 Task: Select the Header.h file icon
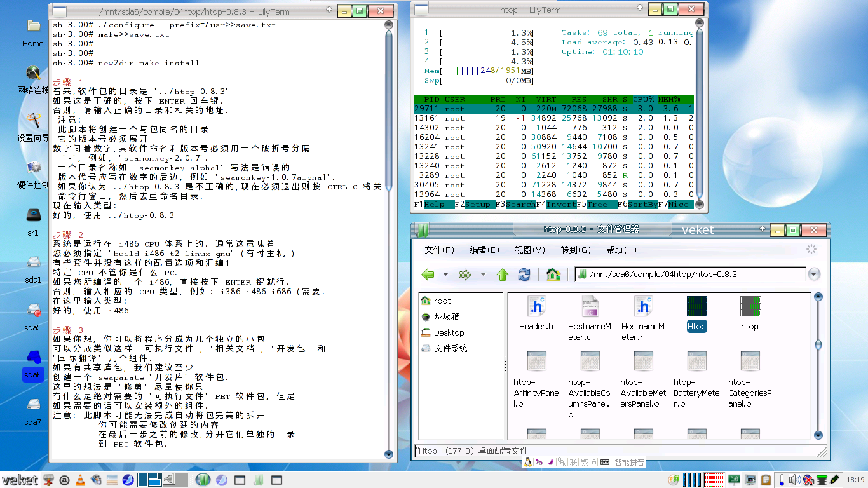coord(536,307)
